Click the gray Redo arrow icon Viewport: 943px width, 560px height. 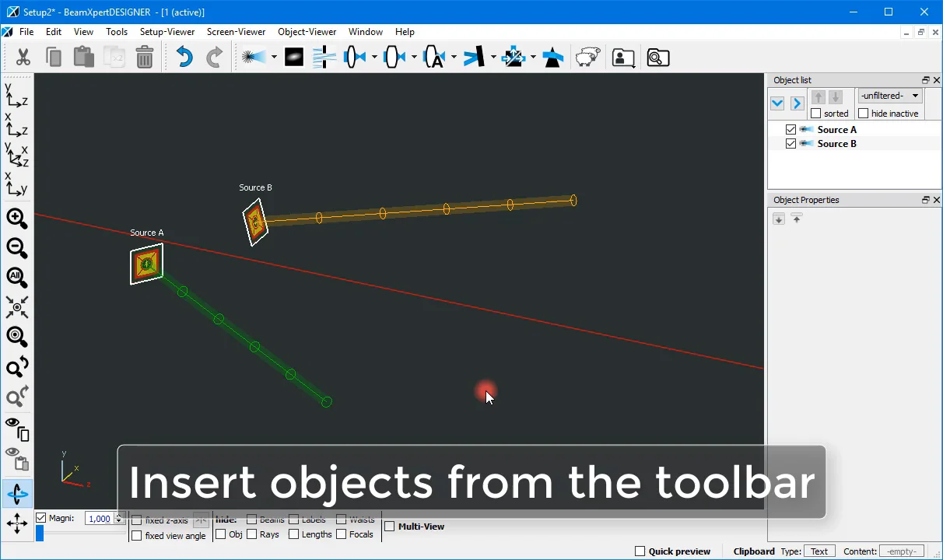point(215,58)
